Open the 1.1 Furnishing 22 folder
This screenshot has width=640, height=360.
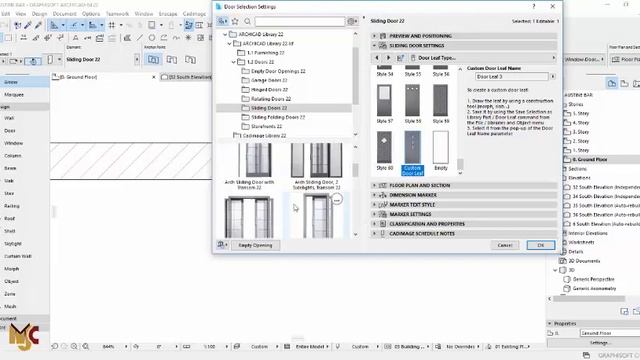pos(265,53)
